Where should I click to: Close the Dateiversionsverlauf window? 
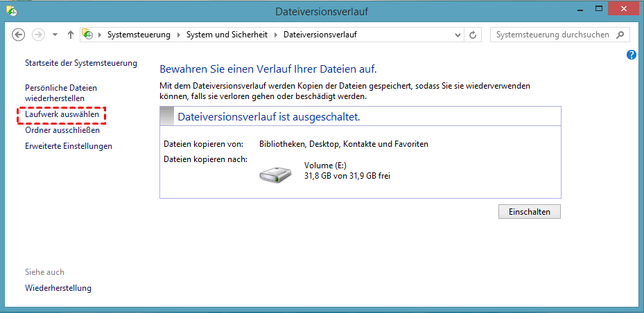tap(625, 8)
